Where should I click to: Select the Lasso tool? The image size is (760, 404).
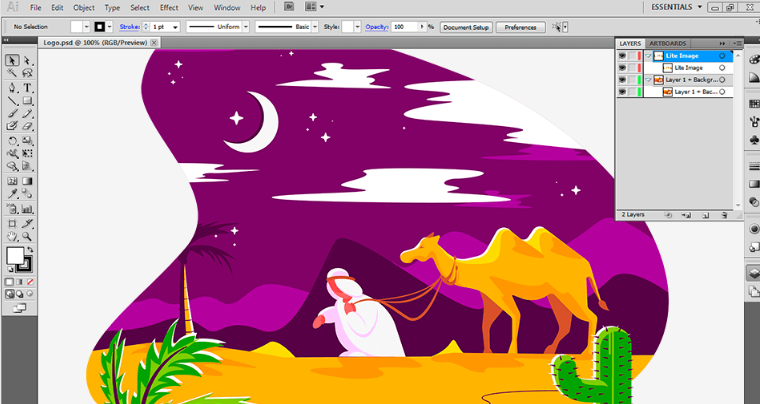27,73
